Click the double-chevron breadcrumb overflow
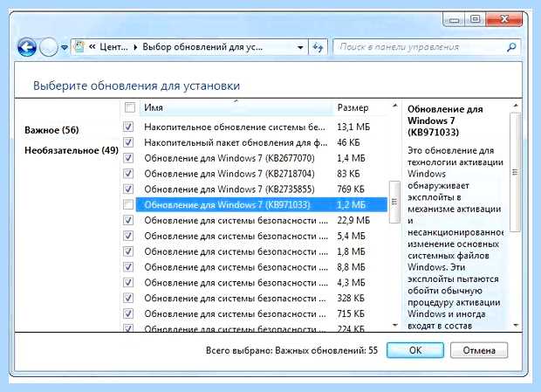Viewport: 541px width, 392px height. (92, 47)
